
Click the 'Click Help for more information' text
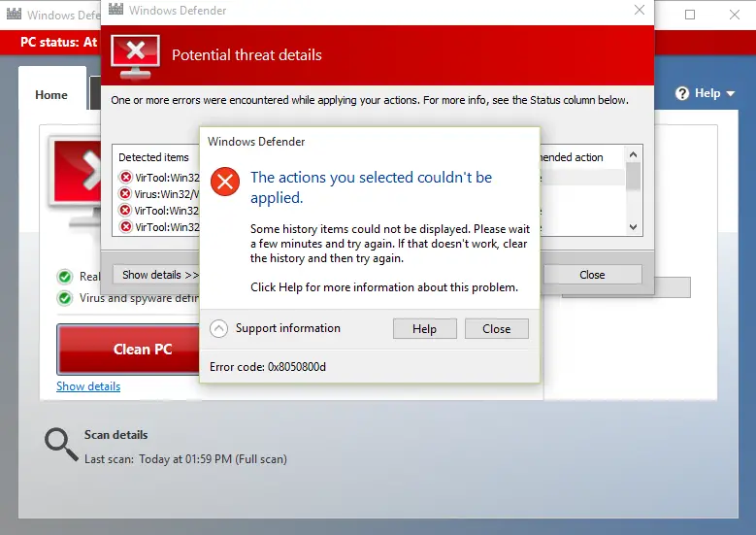(x=384, y=287)
